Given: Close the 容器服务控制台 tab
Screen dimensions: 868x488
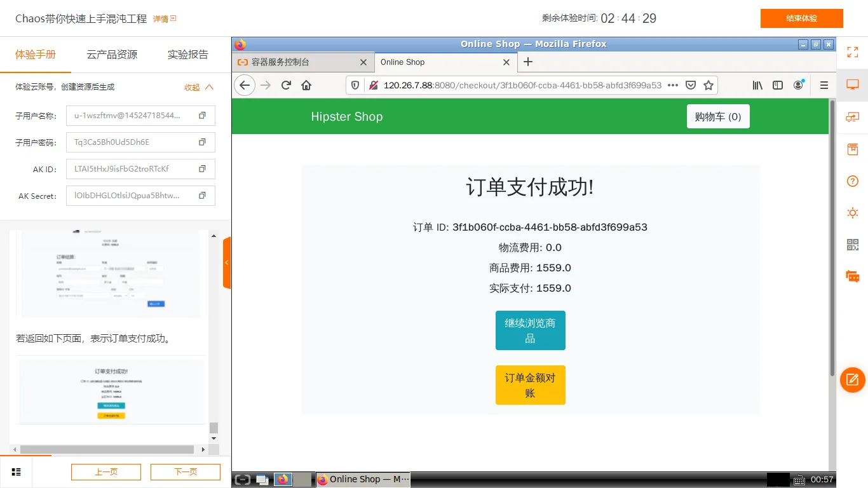Looking at the screenshot, I should pyautogui.click(x=363, y=62).
